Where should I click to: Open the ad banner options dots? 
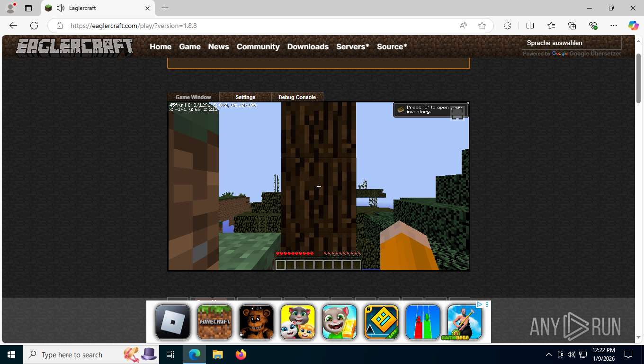pyautogui.click(x=487, y=304)
